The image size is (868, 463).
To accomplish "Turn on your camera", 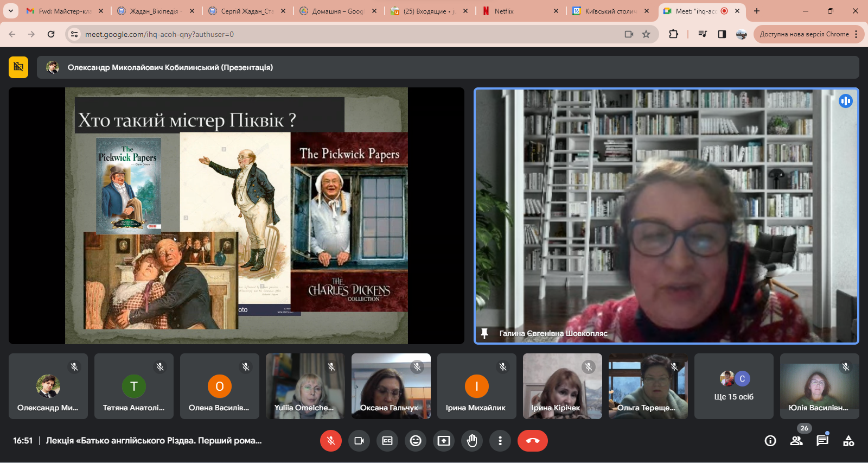I will click(x=359, y=441).
